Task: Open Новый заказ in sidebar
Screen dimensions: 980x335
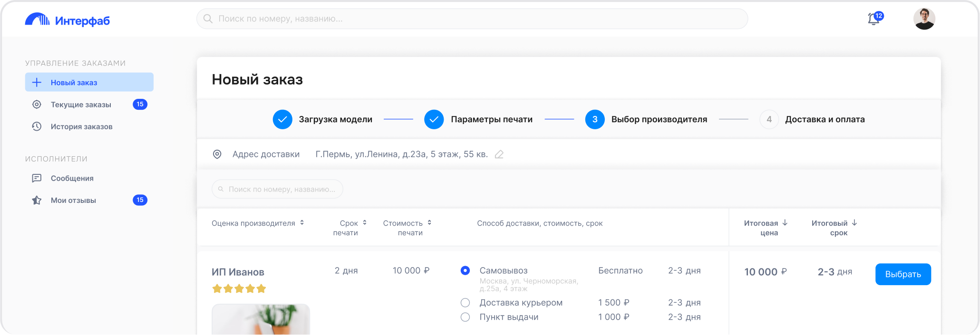Action: pyautogui.click(x=89, y=82)
